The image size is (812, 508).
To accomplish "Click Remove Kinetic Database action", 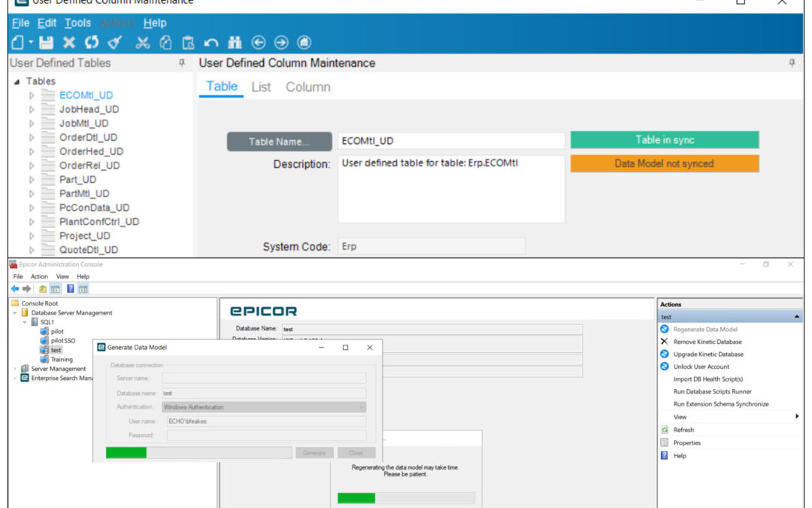I will (707, 342).
